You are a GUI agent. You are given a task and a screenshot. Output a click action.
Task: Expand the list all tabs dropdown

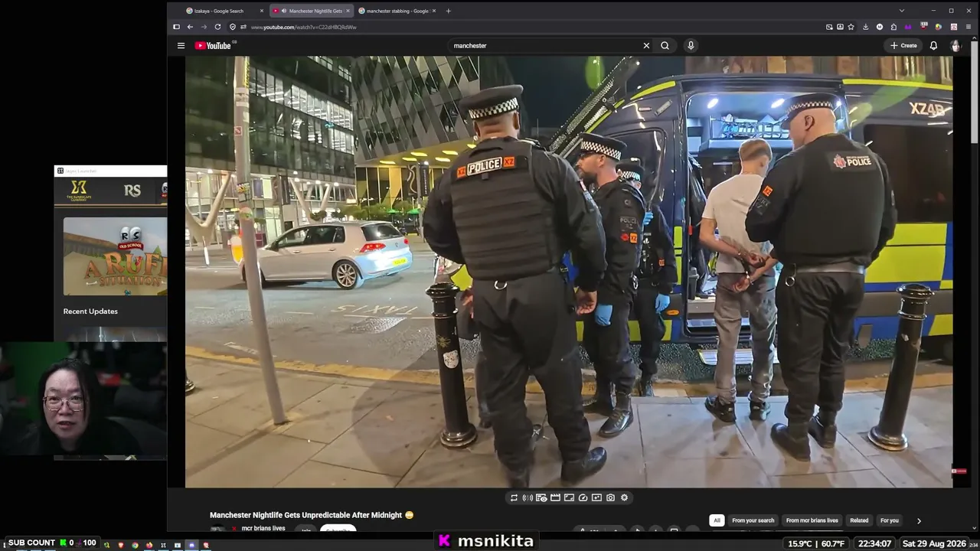tap(901, 11)
